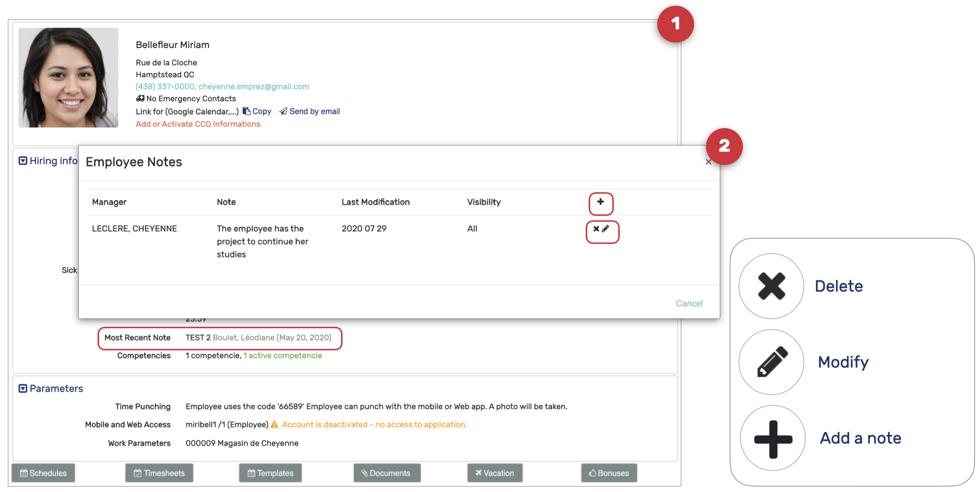Go to Templates

[270, 473]
